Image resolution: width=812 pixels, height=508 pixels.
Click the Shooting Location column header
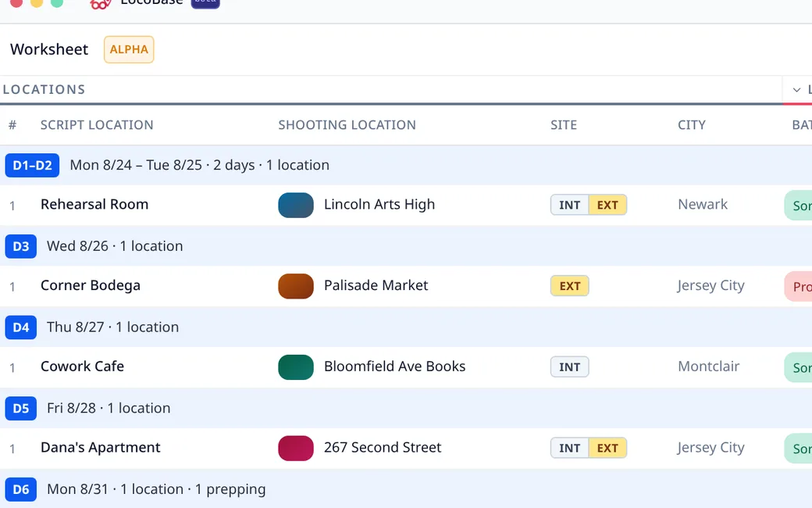pyautogui.click(x=347, y=125)
